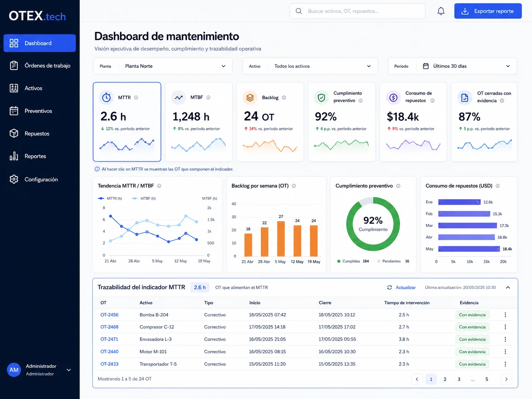Image resolution: width=532 pixels, height=399 pixels.
Task: Open Activos in sidebar
Action: point(40,88)
